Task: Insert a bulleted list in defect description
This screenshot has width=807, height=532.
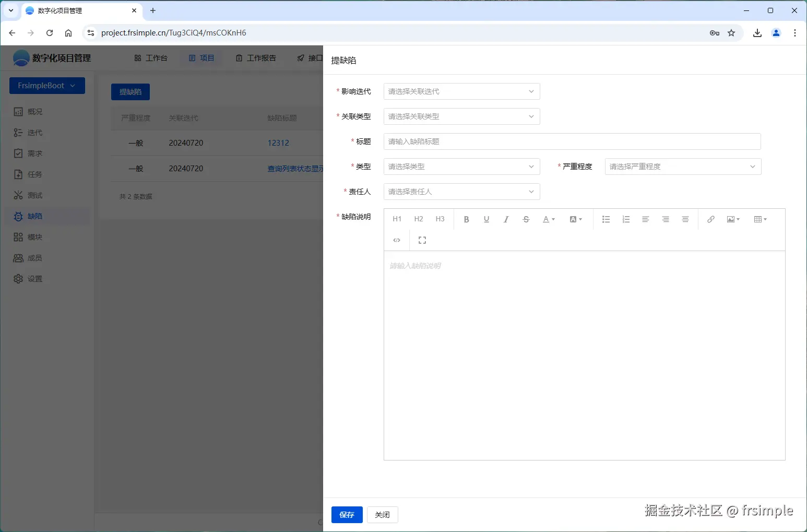Action: tap(605, 219)
